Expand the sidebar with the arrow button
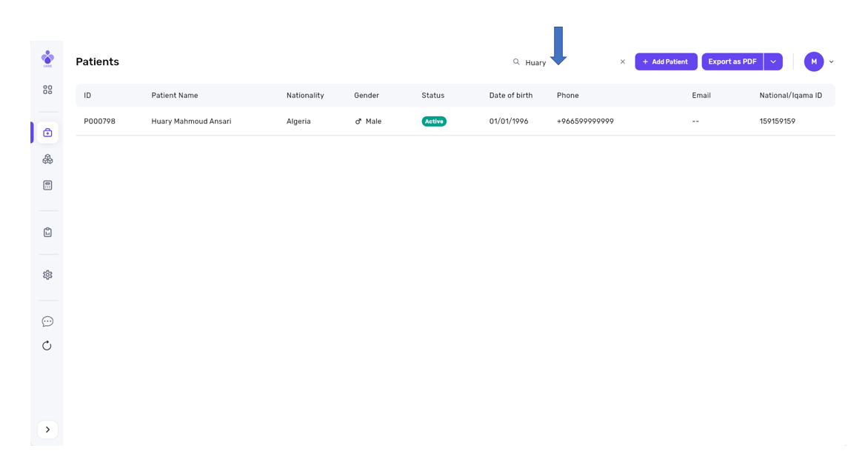 47,430
